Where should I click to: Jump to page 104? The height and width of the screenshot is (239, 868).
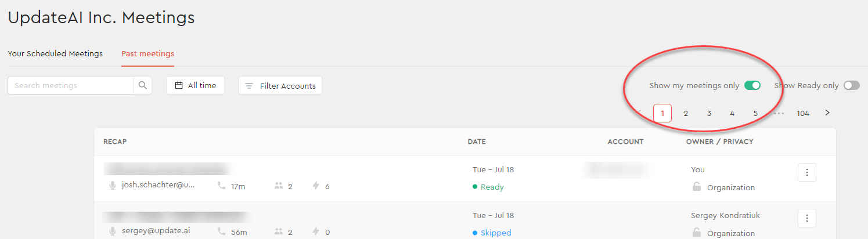[803, 113]
